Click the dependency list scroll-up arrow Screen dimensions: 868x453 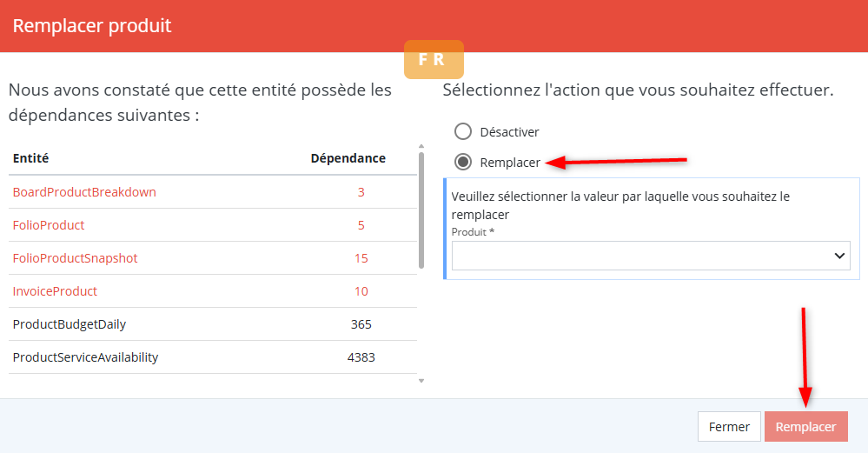pyautogui.click(x=421, y=146)
